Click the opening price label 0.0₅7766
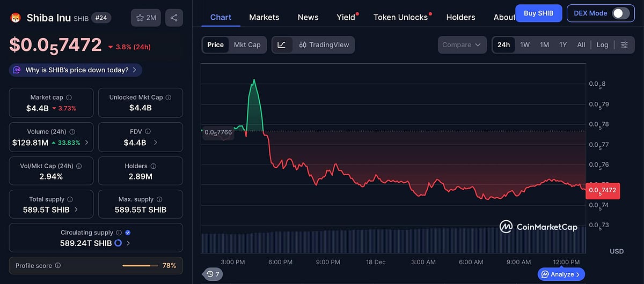Viewport: 644px width, 284px height. click(x=218, y=132)
